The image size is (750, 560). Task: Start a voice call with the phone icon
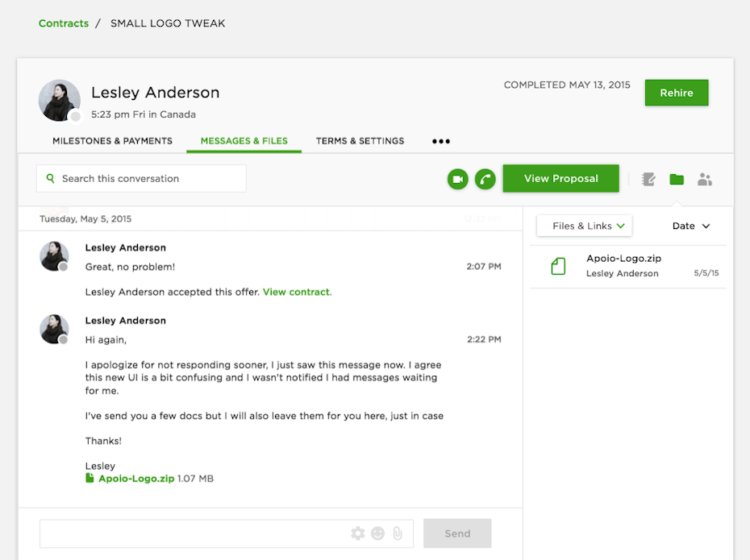[x=485, y=180]
